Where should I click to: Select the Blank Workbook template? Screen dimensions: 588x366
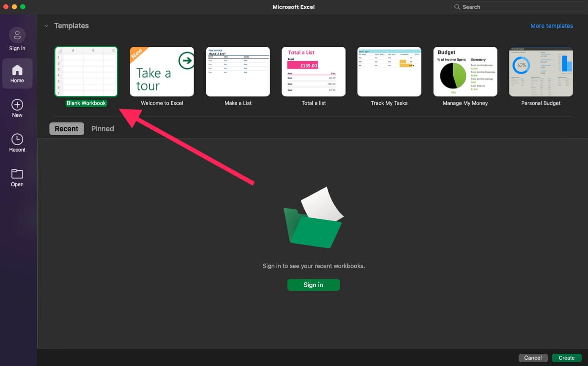(86, 71)
